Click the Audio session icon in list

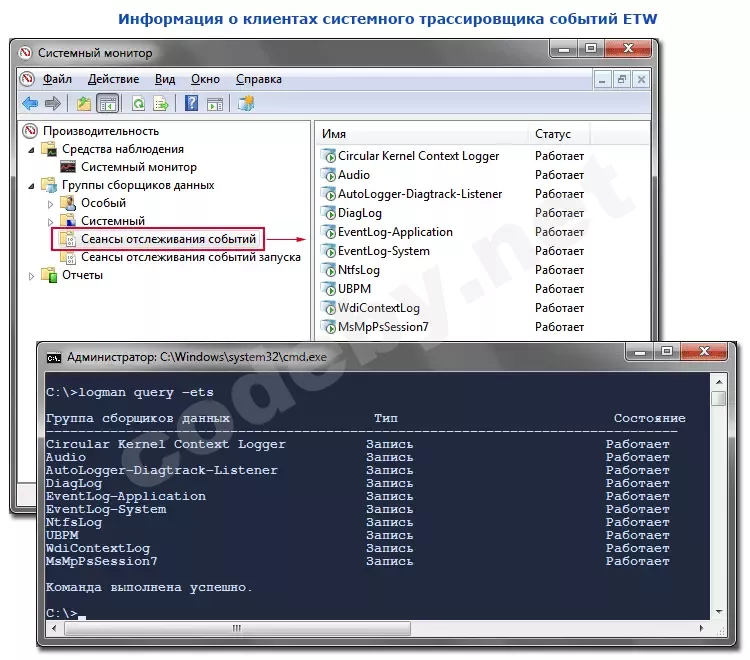tap(329, 175)
